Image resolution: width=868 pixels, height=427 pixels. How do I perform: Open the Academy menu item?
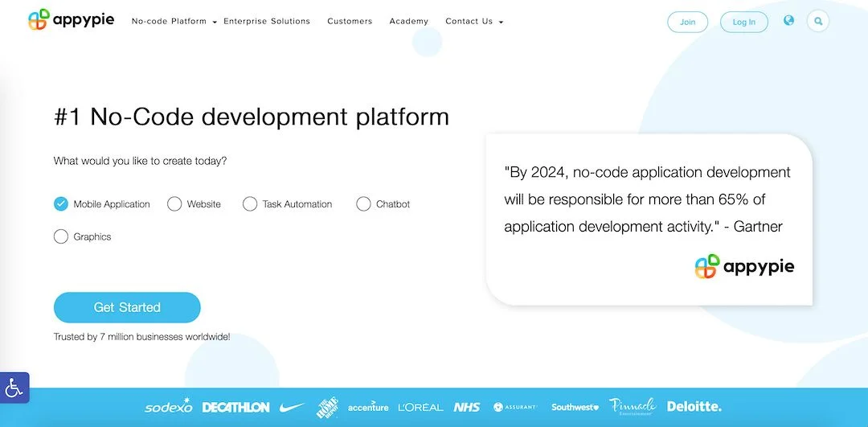(x=408, y=21)
